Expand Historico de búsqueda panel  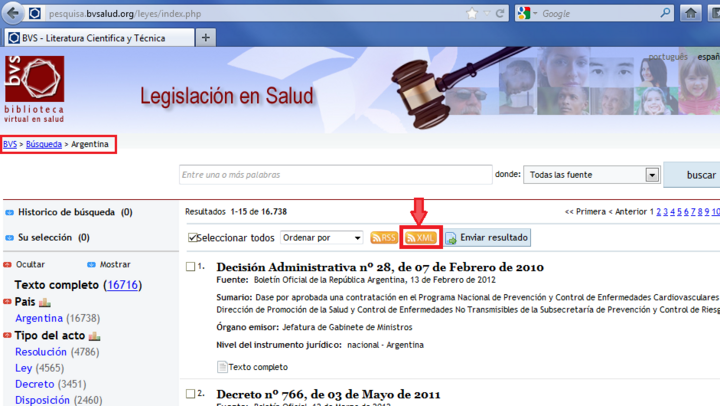(9, 213)
